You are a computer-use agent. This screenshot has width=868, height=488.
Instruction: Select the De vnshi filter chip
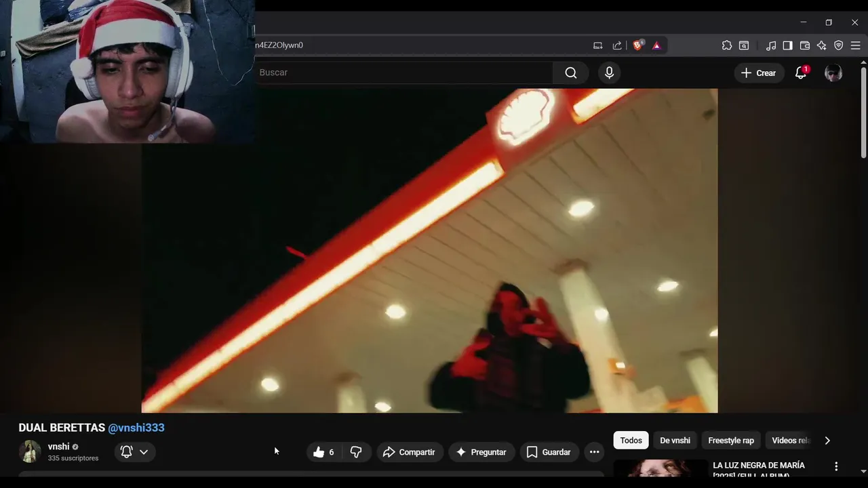point(675,441)
